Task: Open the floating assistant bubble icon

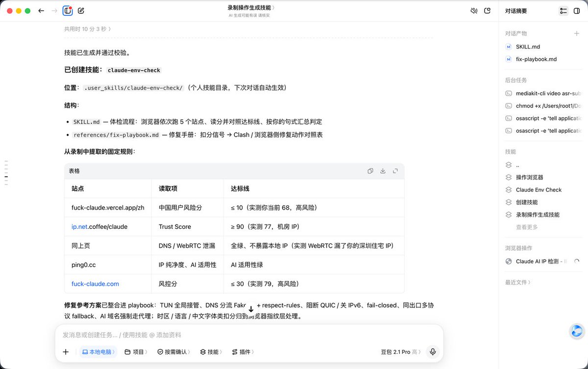Action: coord(577,331)
